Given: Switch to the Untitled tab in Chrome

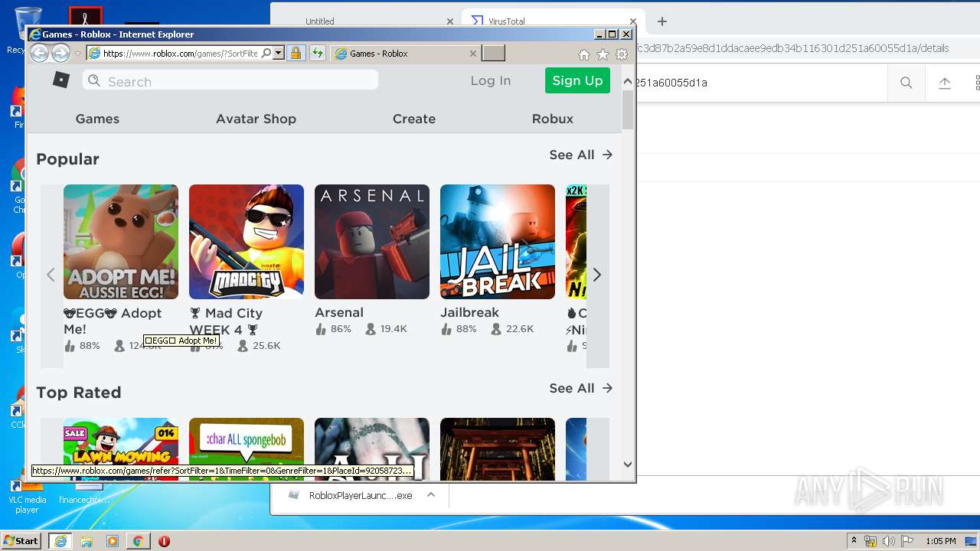Looking at the screenshot, I should [320, 21].
